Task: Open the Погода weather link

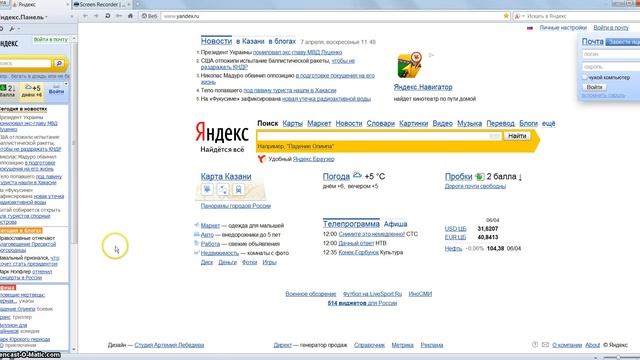Action: pos(336,176)
